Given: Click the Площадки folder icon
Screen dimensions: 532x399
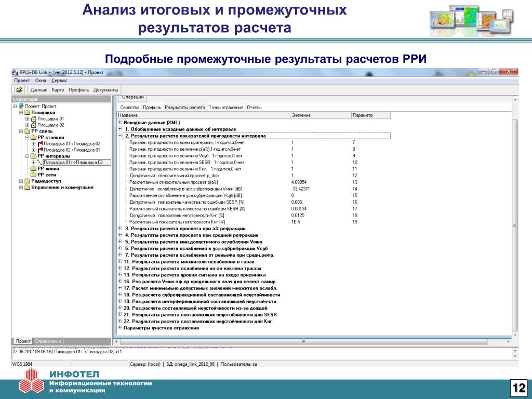Looking at the screenshot, I should click(27, 113).
